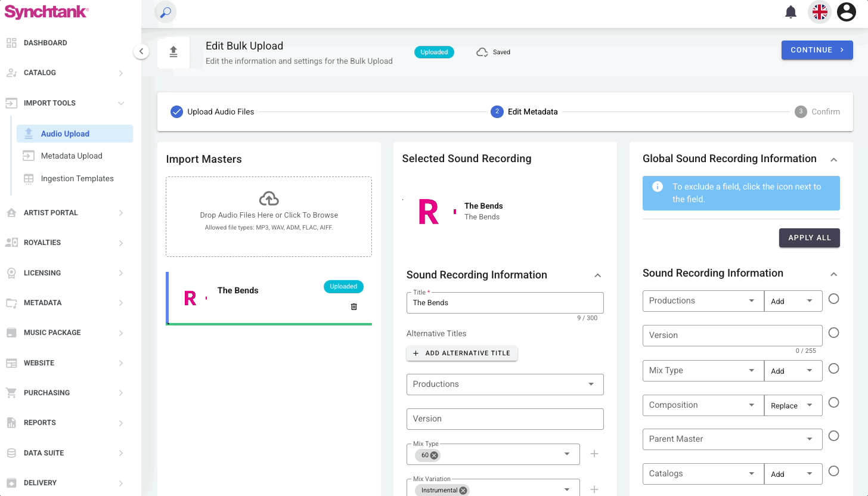The height and width of the screenshot is (496, 868).
Task: Click the audio drop zone to browse
Action: point(269,216)
